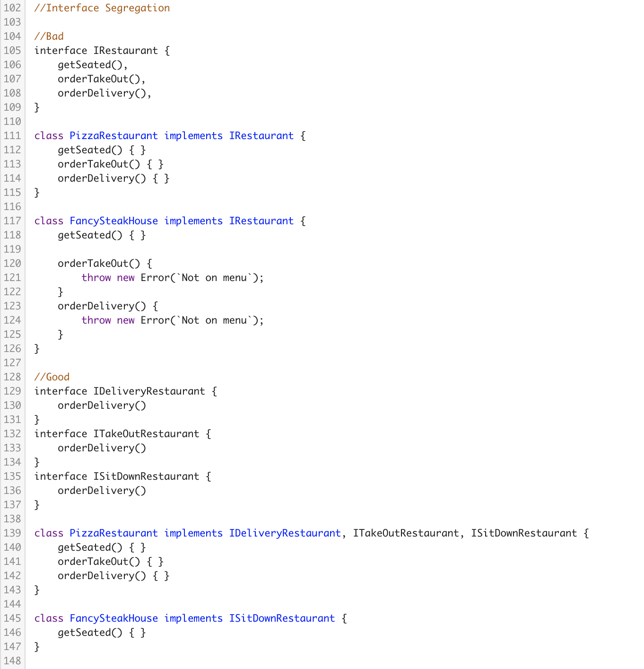Click 'orderDelivery()' on line 130

(x=102, y=405)
